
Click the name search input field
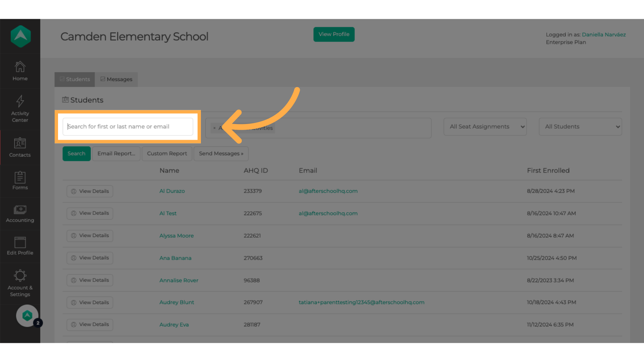pyautogui.click(x=128, y=127)
